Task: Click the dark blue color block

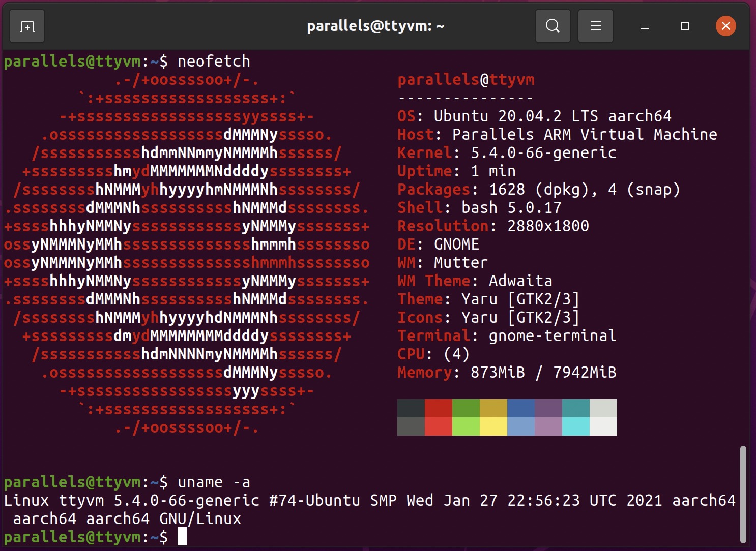Action: point(521,408)
